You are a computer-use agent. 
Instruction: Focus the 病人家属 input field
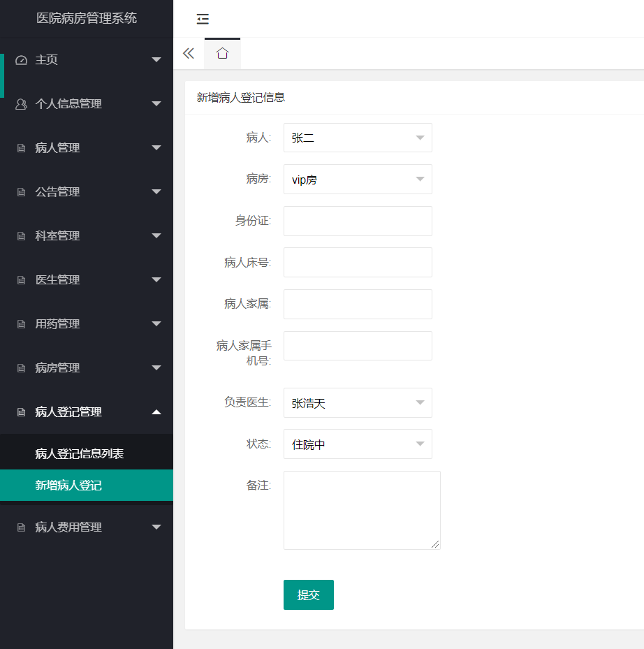[358, 304]
